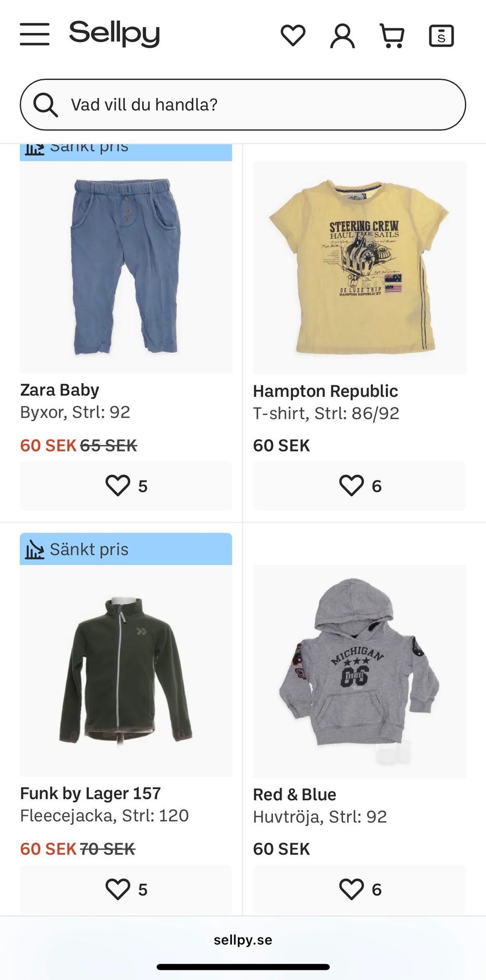View the green fleece jacket image
486x980 pixels.
126,671
